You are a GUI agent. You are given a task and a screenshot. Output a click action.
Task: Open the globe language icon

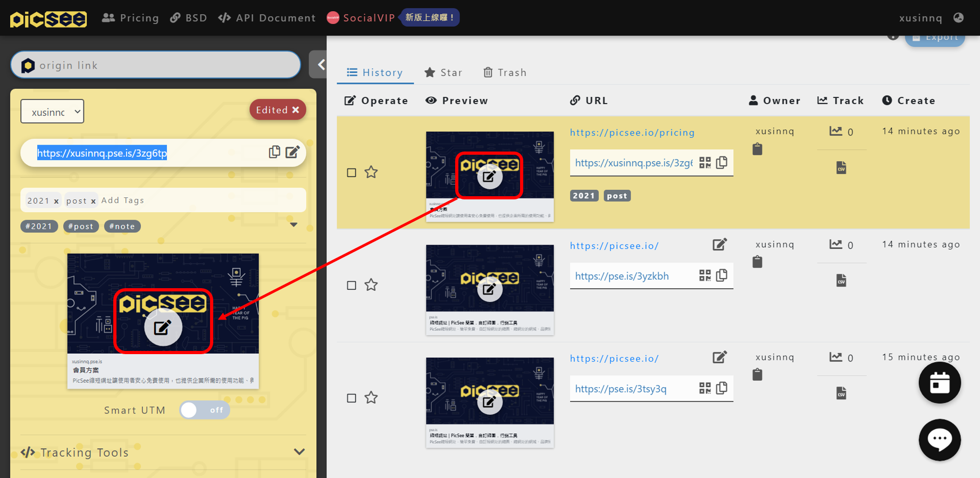[959, 18]
